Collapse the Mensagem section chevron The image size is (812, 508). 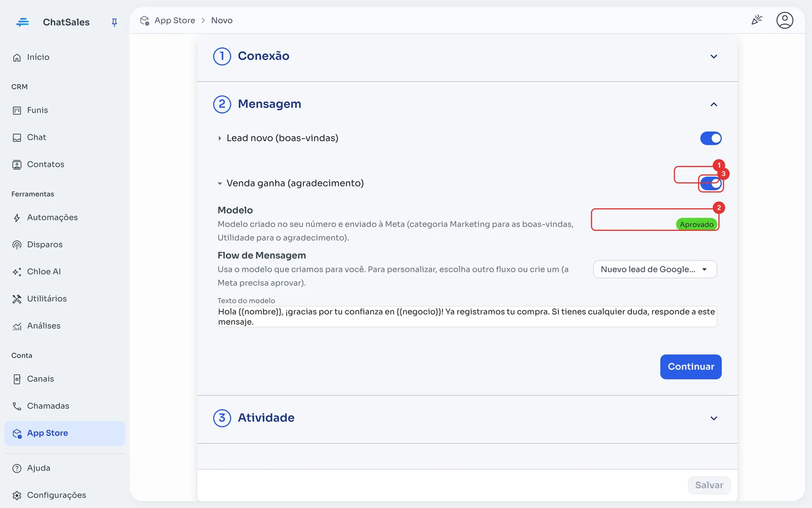(x=714, y=104)
